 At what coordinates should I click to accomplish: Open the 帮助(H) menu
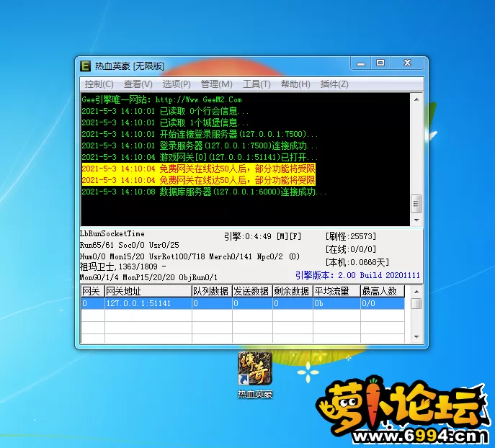295,84
